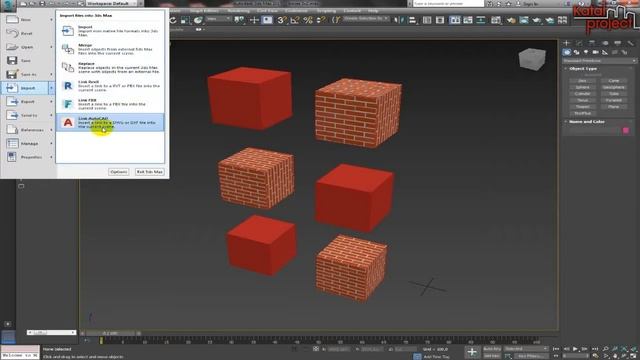This screenshot has width=640, height=360.
Task: Toggle the Snaps Toggle 3 icon
Action: 282,20
